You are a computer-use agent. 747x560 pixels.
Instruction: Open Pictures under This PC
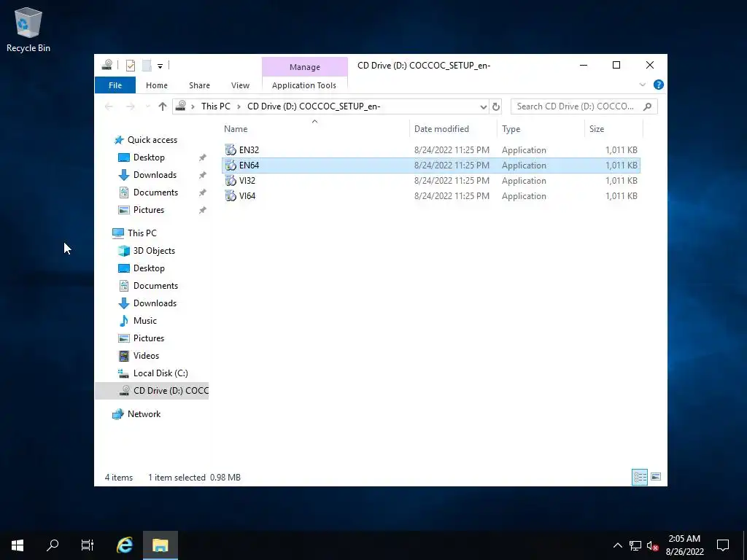149,338
